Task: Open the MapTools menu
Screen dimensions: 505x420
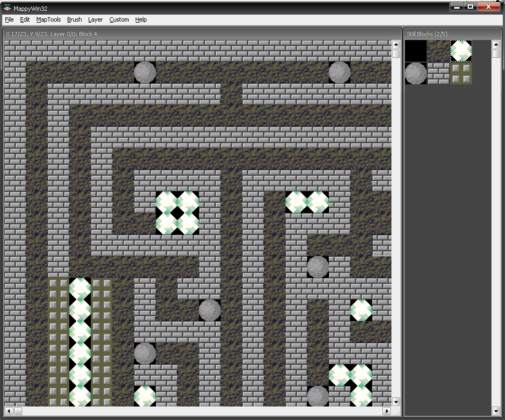Action: tap(49, 19)
